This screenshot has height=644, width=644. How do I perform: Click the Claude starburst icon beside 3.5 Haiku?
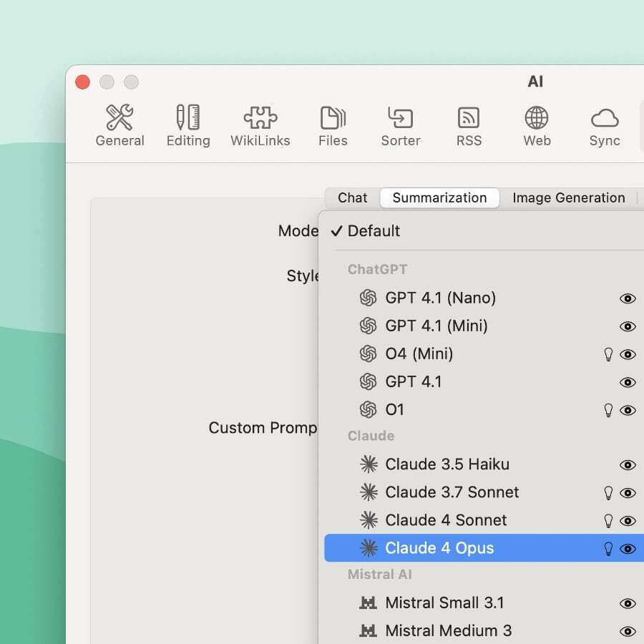pos(369,464)
